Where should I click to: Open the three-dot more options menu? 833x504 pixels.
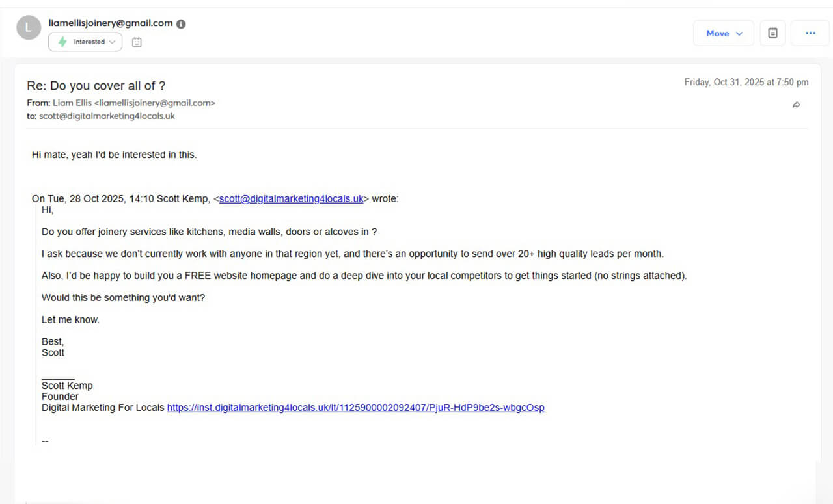pos(810,33)
